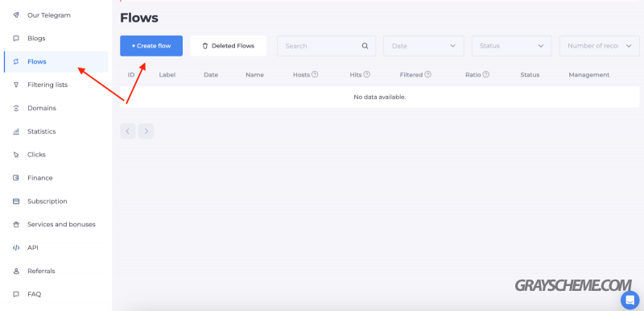Click the Ratio help question-mark icon

point(486,74)
